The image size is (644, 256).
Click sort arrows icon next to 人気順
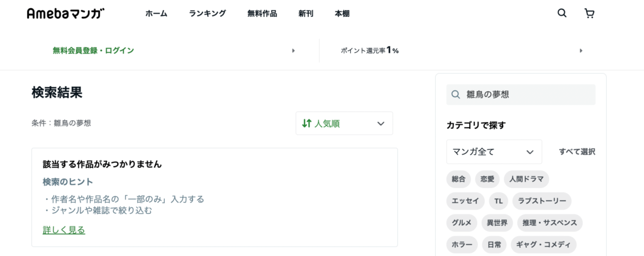(306, 123)
